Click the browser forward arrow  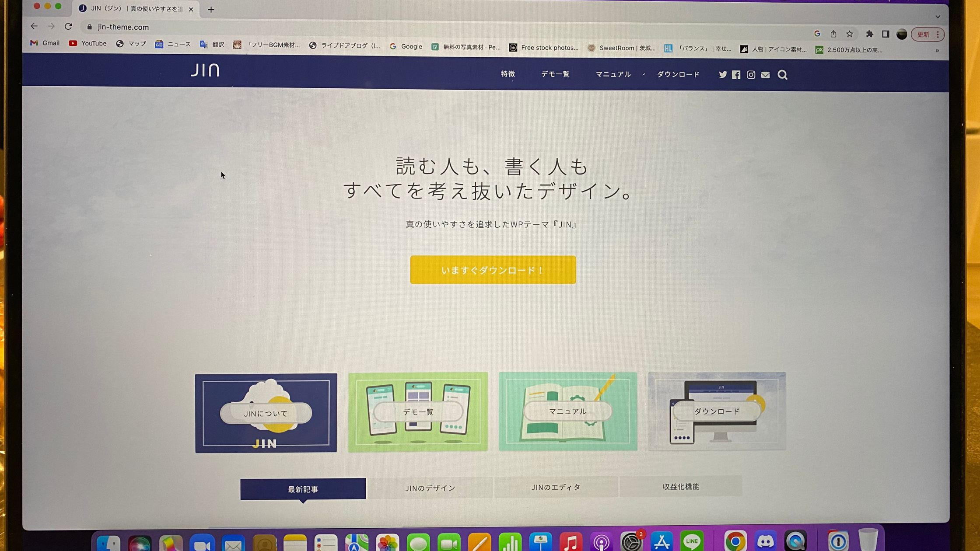[x=51, y=26]
